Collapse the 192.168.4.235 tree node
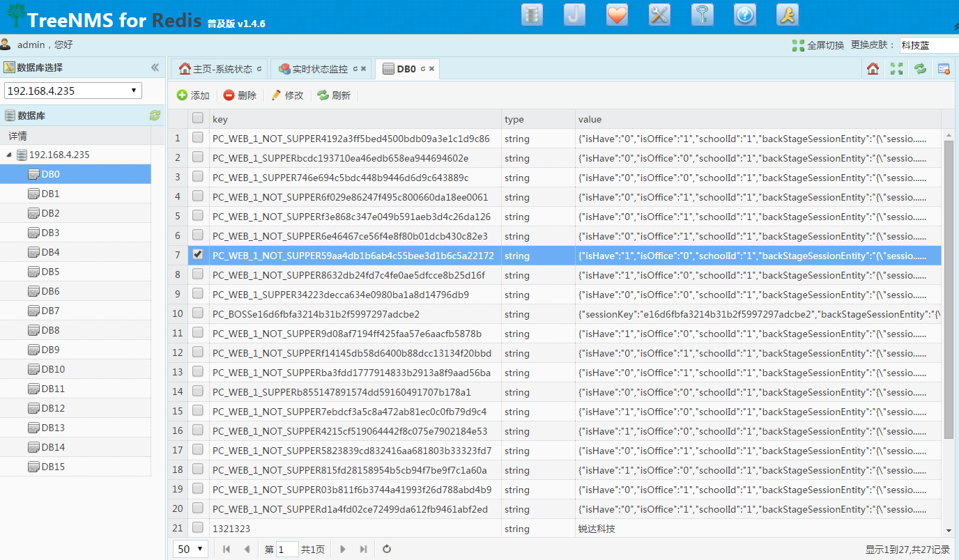This screenshot has height=560, width=959. 9,155
